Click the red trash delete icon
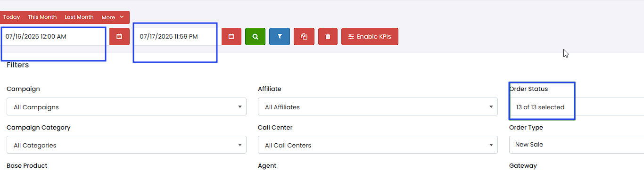 click(328, 36)
